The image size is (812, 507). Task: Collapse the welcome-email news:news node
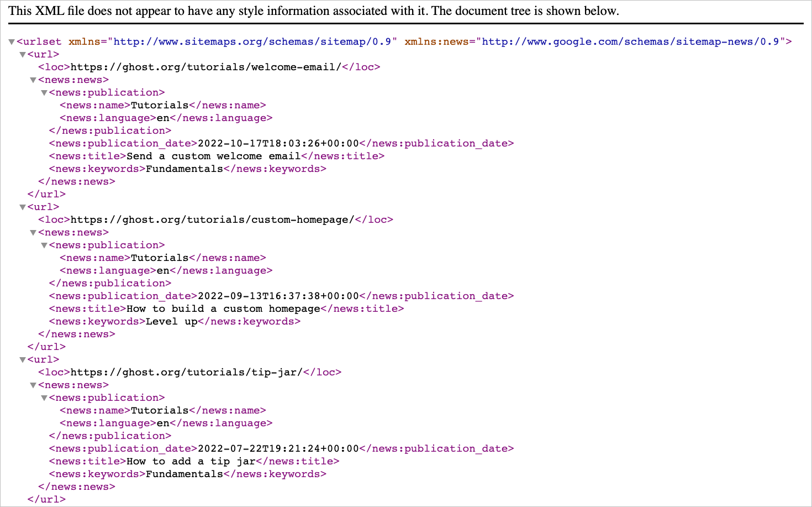click(x=33, y=80)
